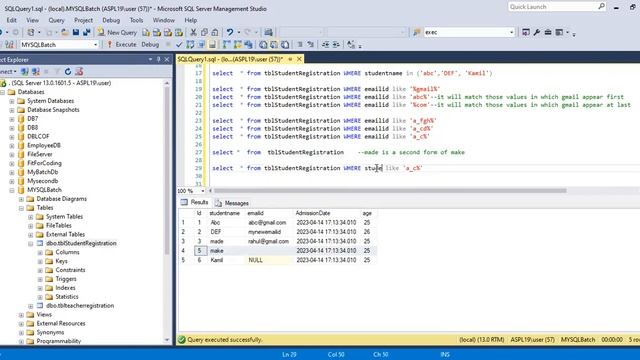Open the MYSQLBatch database dropdown
The image size is (640, 360).
tap(96, 44)
